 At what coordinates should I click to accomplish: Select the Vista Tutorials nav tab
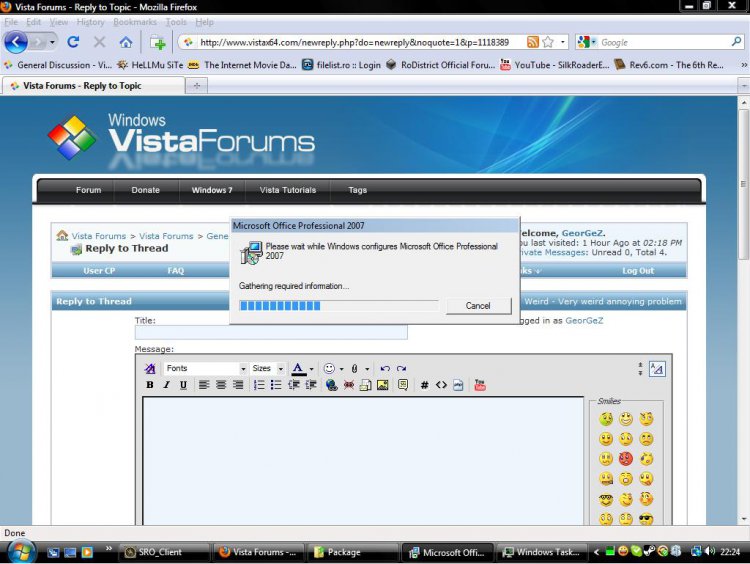[x=288, y=190]
